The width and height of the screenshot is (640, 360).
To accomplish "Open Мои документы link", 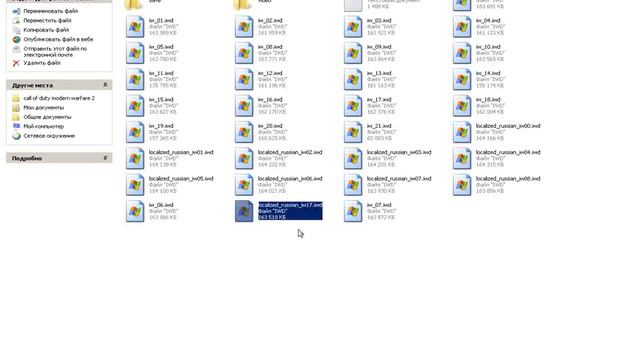I will (44, 107).
